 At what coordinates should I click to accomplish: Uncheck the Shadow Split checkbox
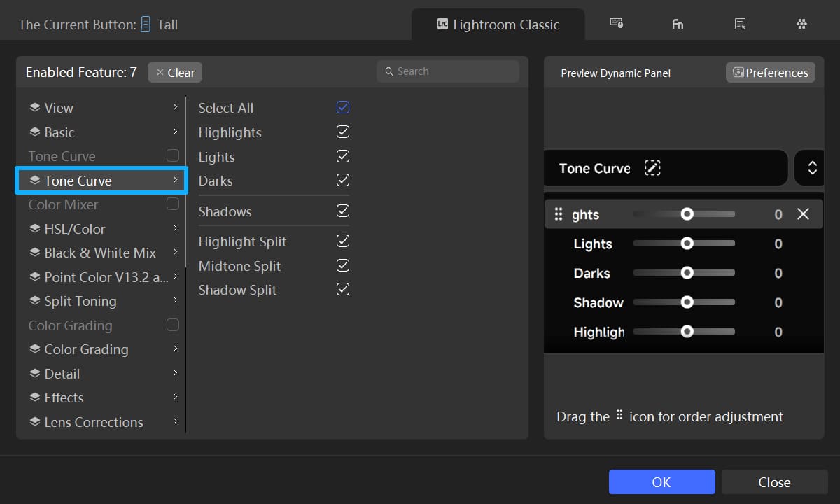343,289
